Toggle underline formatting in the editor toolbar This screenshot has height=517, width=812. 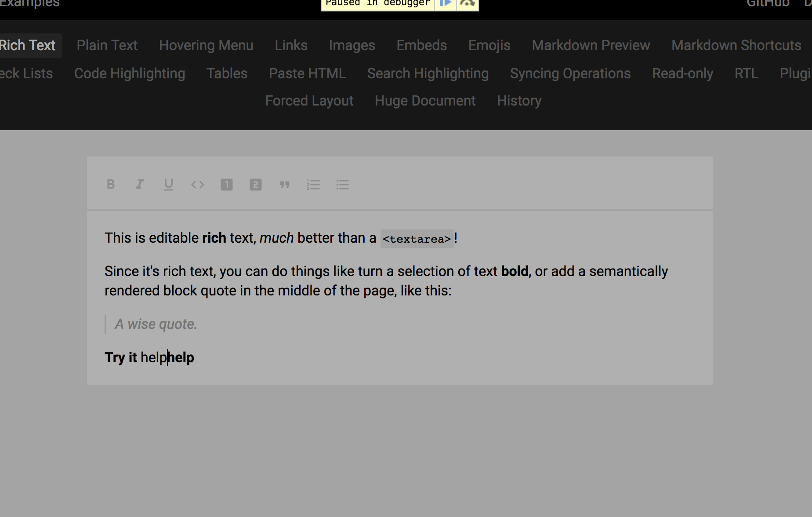click(169, 184)
